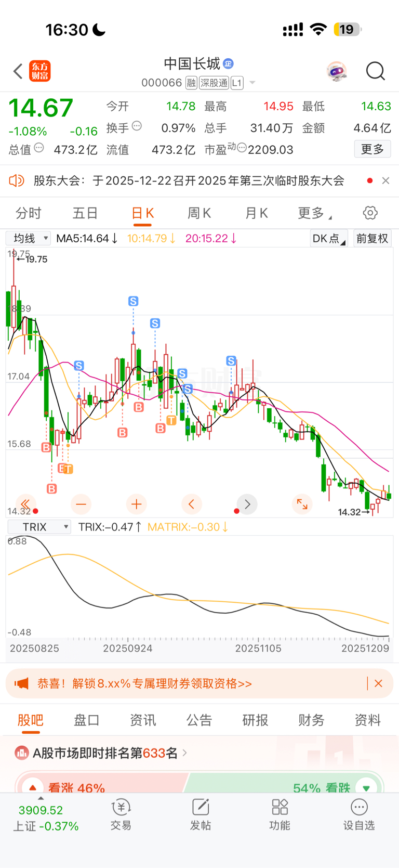The width and height of the screenshot is (399, 868).
Task: Tap the back arrow icon
Action: tap(18, 71)
